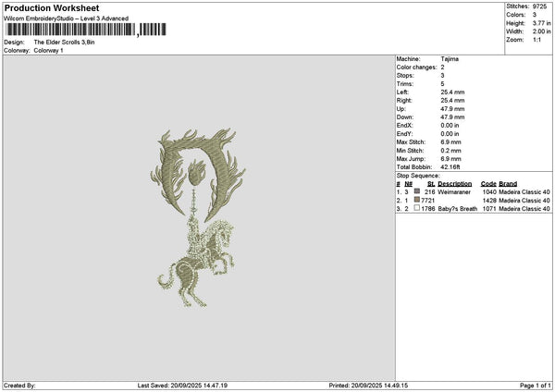Click the 'Description' column header
555x392 pixels.
click(455, 184)
